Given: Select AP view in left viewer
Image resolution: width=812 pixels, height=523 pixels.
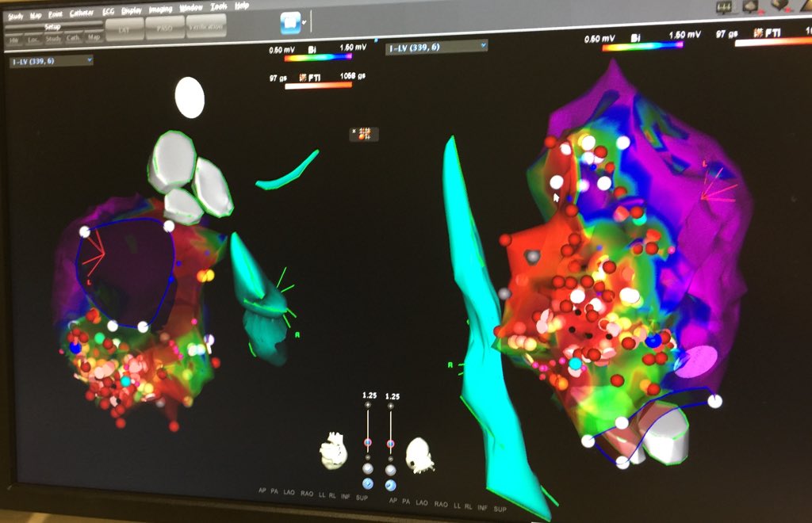Looking at the screenshot, I should click(x=262, y=491).
